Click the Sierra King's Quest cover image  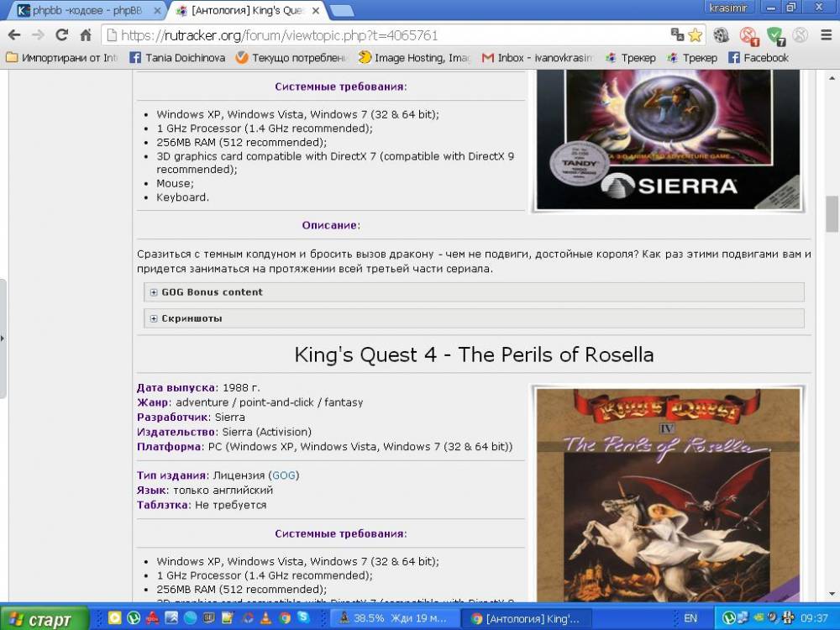668,139
